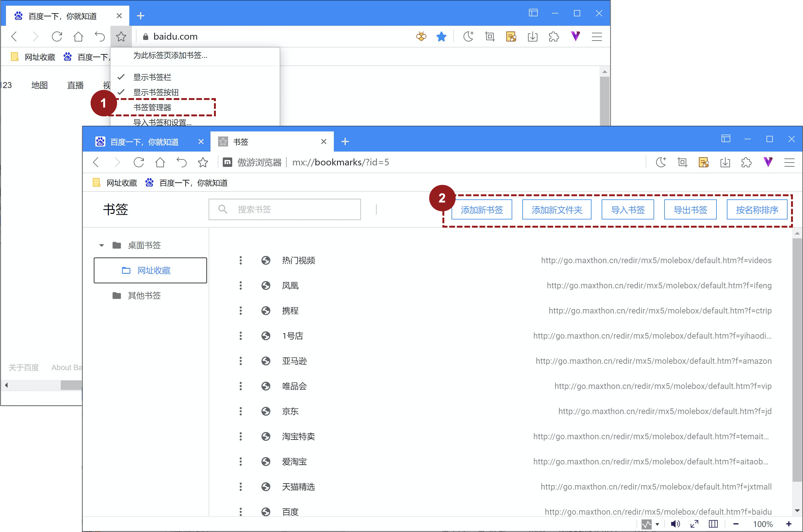
Task: Click the bookmarks list vertical scrollbar
Action: 797,360
